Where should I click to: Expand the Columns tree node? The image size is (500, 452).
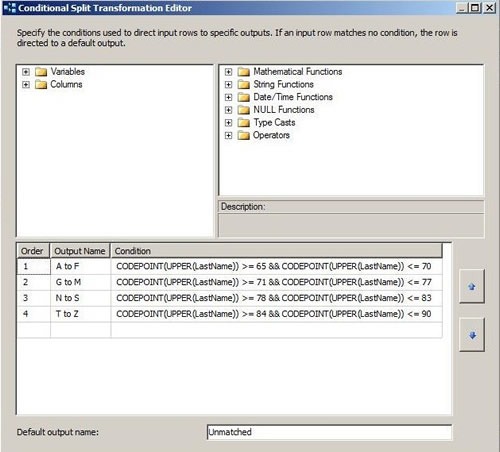coord(26,84)
